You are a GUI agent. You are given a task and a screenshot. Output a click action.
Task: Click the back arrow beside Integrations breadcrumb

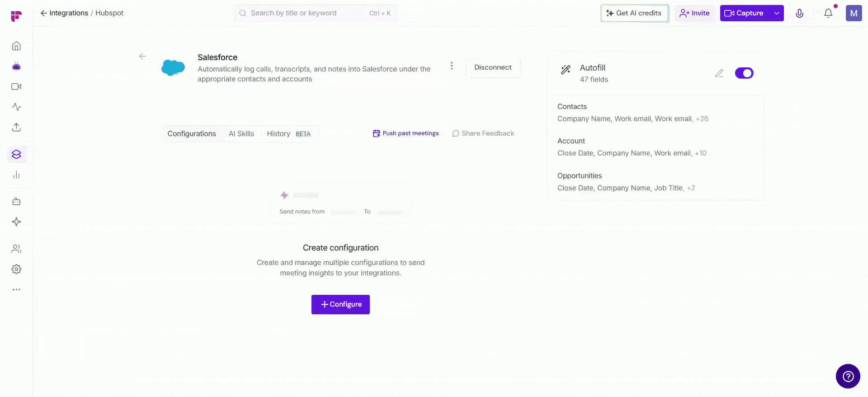43,13
